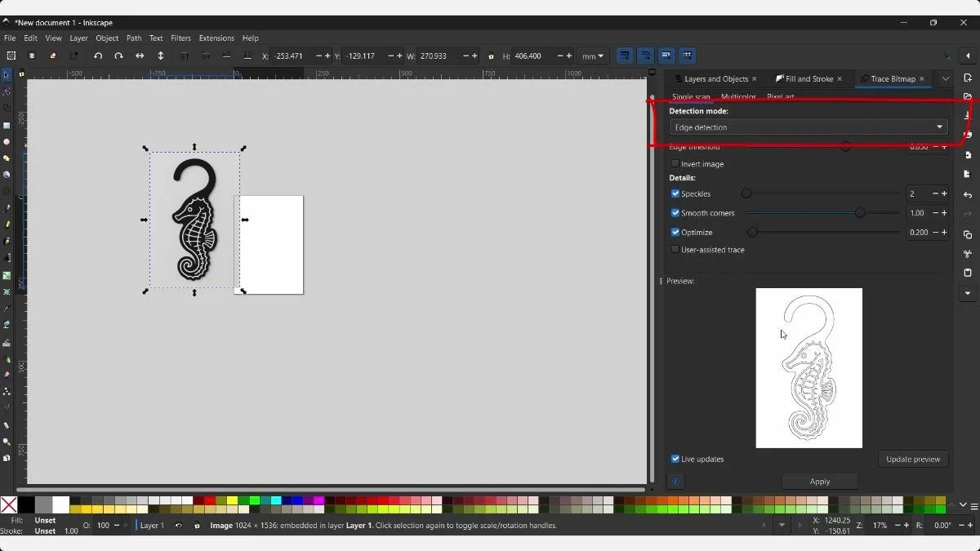Switch to the Multicolor tab
980x551 pixels.
coord(738,97)
